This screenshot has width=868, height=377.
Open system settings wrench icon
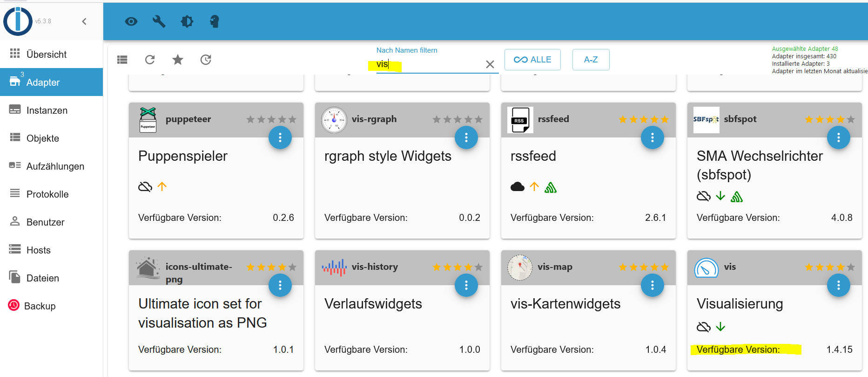(x=159, y=21)
